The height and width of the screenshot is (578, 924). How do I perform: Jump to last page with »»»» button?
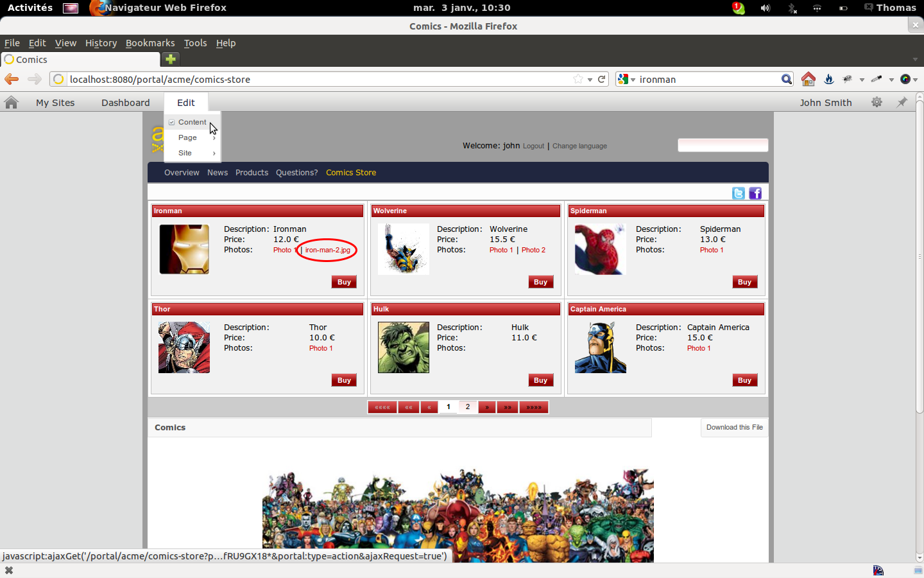tap(534, 407)
